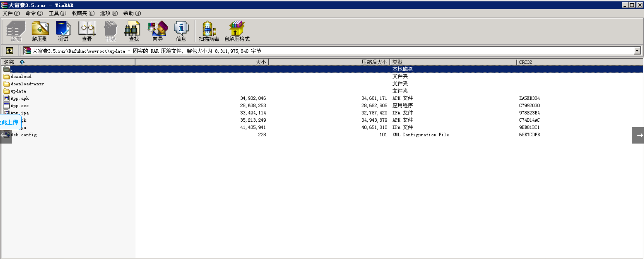Select the App.ipa file name
Viewport: 644px width, 259px height.
20,113
